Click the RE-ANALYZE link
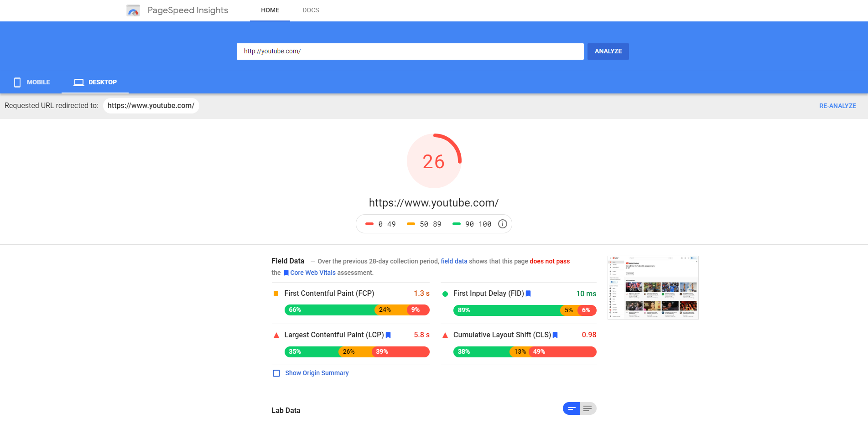This screenshot has height=423, width=868. 837,106
